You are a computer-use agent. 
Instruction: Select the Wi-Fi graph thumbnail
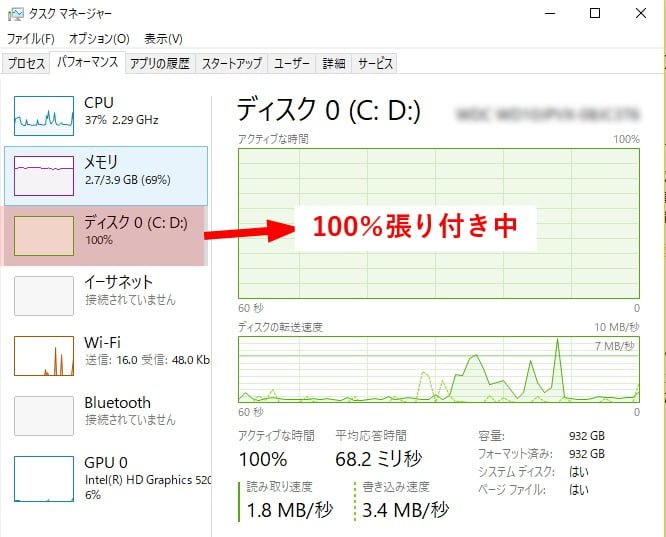tap(44, 356)
